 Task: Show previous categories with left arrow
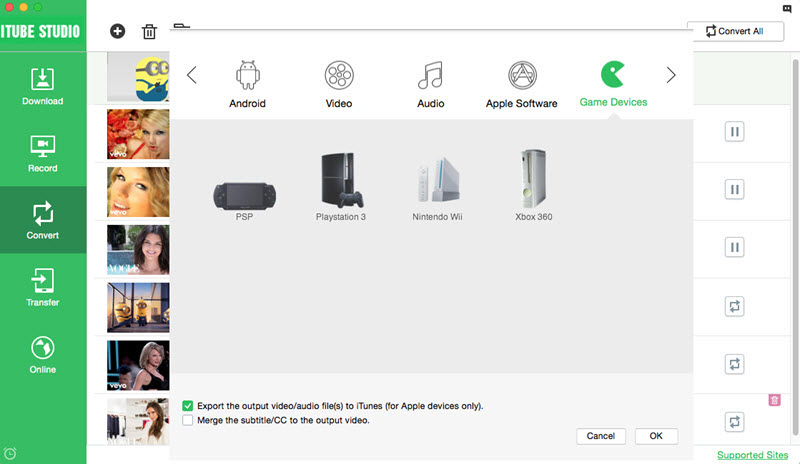(x=192, y=75)
